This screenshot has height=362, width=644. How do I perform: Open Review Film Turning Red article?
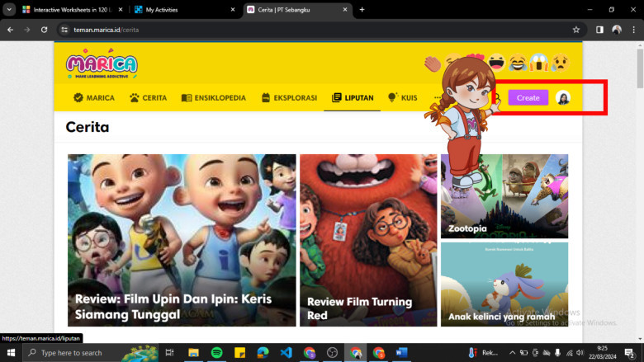point(368,240)
